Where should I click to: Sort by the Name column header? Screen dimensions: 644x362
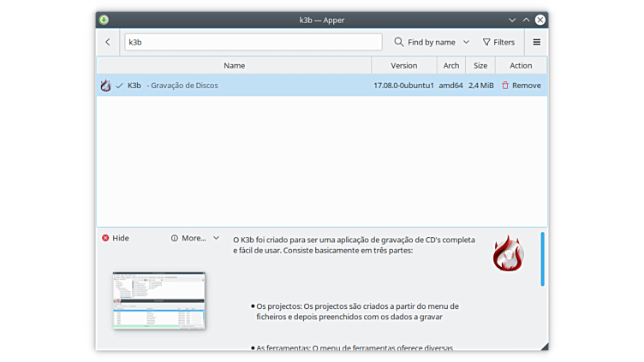coord(234,65)
